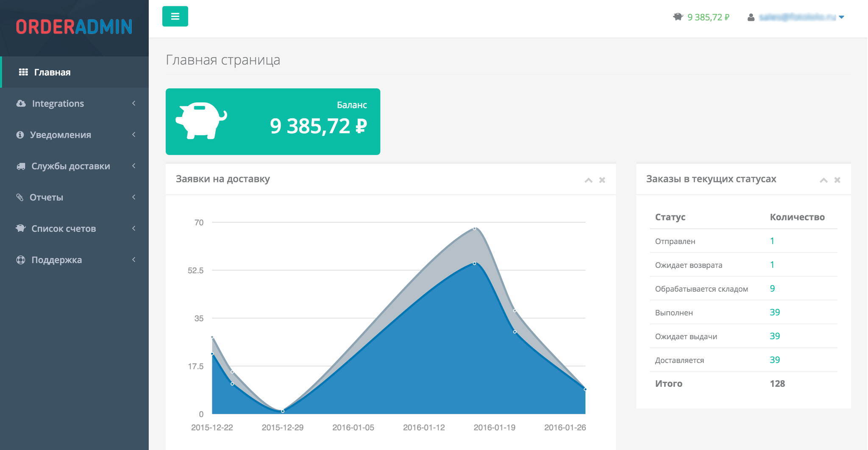Expand the Службы доставки chevron

coord(134,166)
